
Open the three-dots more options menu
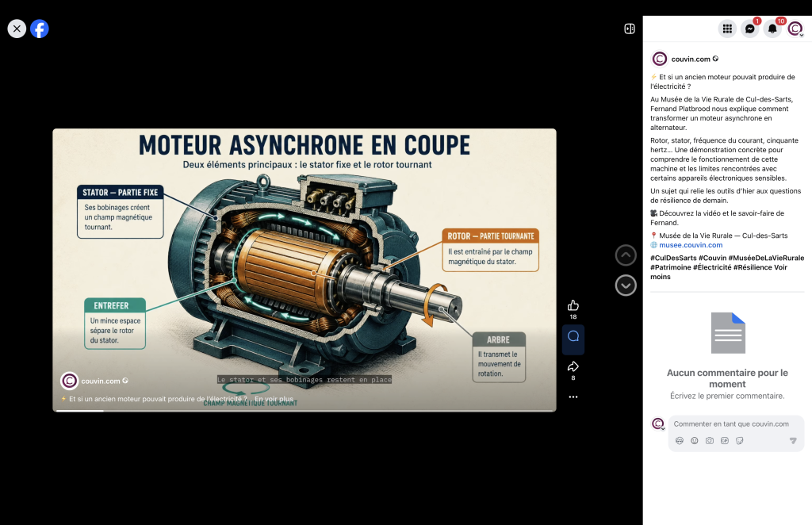(x=573, y=397)
